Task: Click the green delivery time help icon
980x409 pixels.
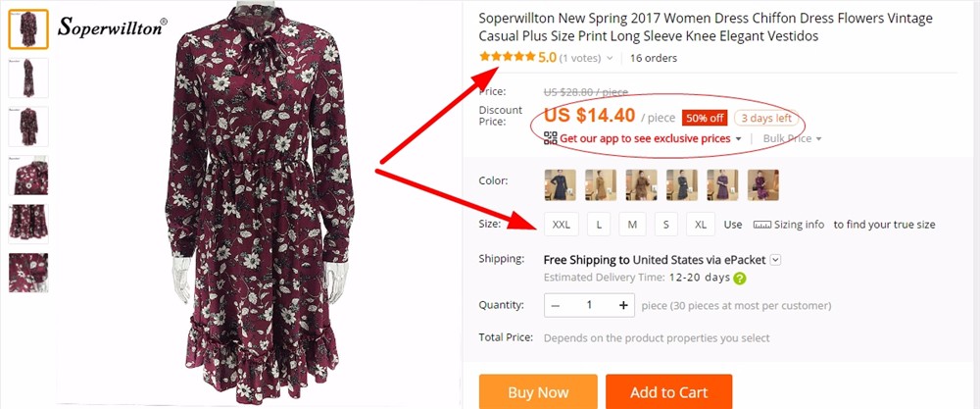Action: pos(740,278)
